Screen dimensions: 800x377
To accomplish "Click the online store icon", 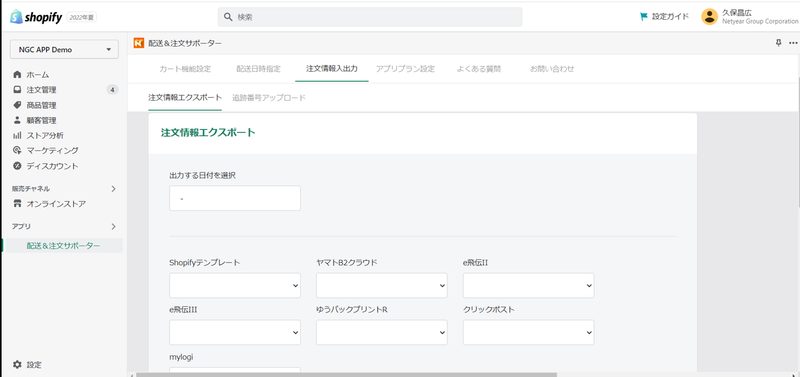I will (17, 204).
